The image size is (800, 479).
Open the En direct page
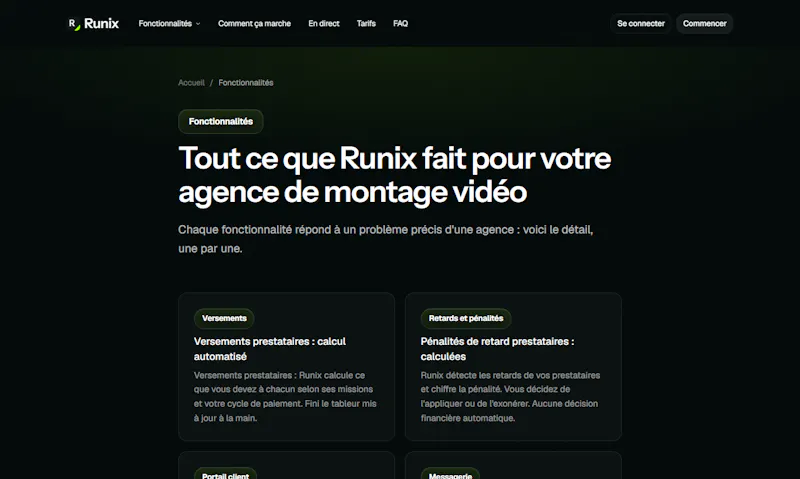tap(323, 23)
